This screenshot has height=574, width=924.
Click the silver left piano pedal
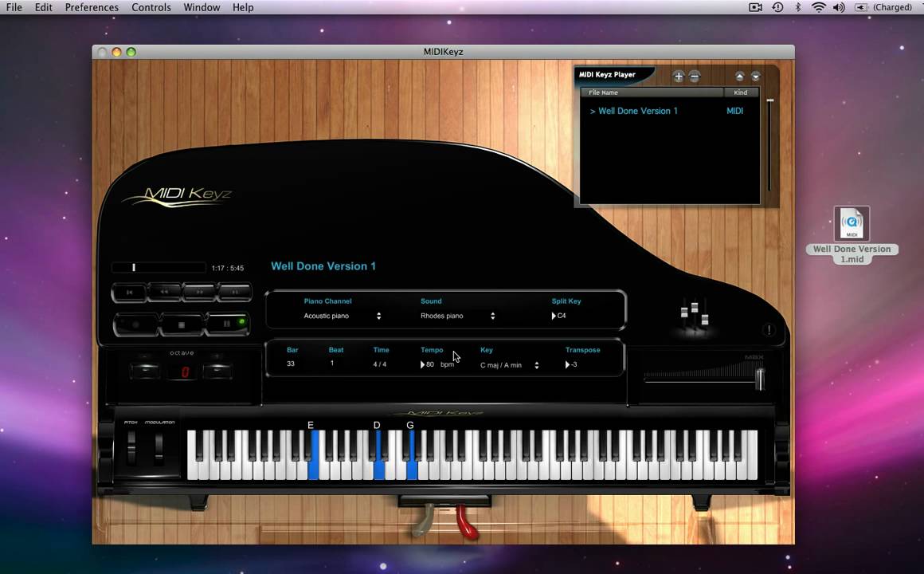[422, 521]
